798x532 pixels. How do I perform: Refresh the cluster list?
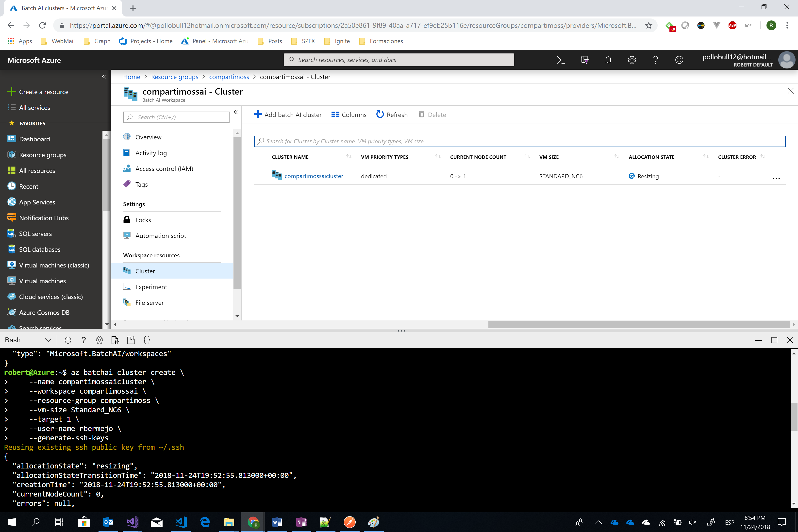click(x=392, y=115)
